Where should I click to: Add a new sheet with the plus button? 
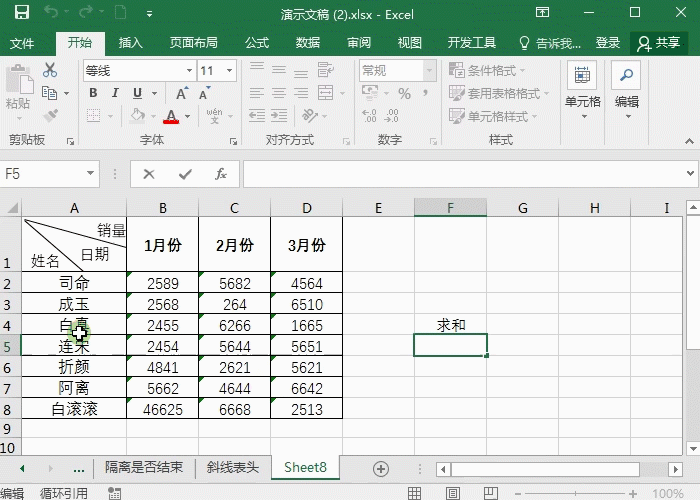click(x=381, y=468)
